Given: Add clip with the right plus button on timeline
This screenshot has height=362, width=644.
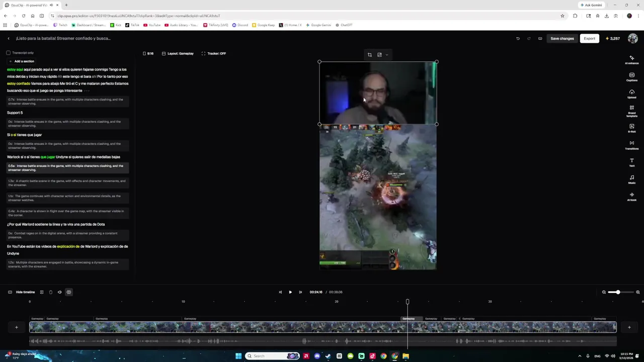Looking at the screenshot, I should tap(629, 327).
